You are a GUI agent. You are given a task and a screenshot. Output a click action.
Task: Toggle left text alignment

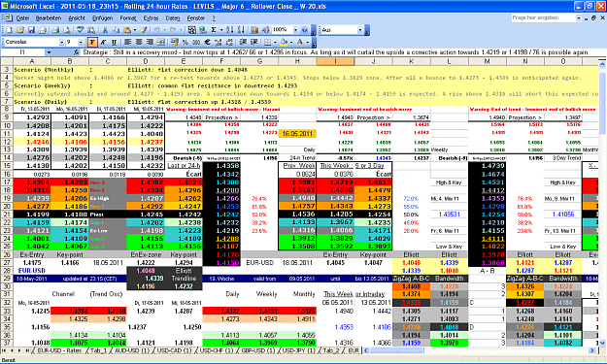pyautogui.click(x=127, y=42)
